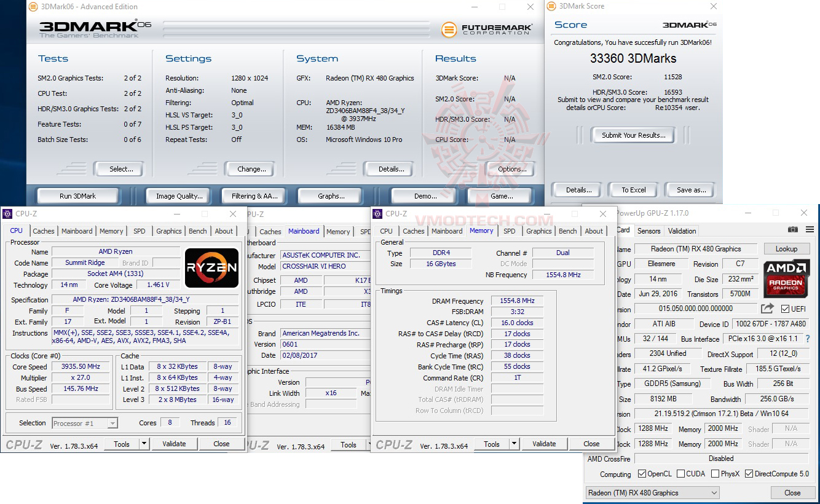Launch the Demo in 3DMark06
The image size is (820, 504).
(x=425, y=196)
